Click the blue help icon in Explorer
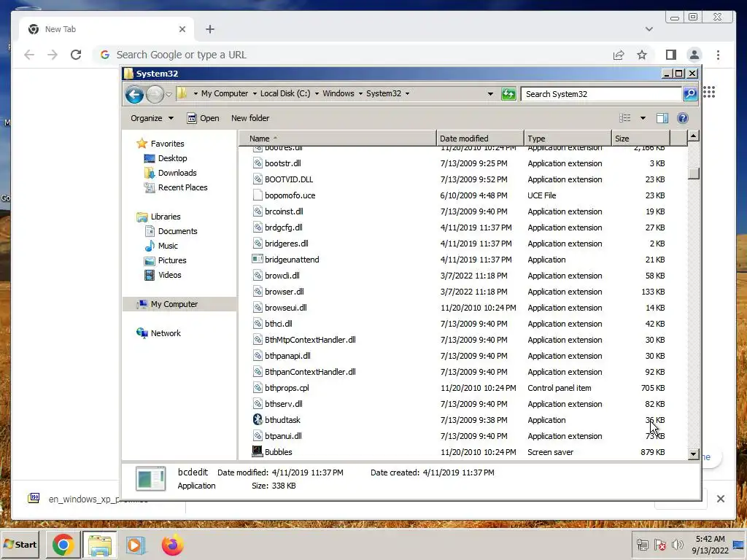The image size is (747, 560). tap(683, 118)
